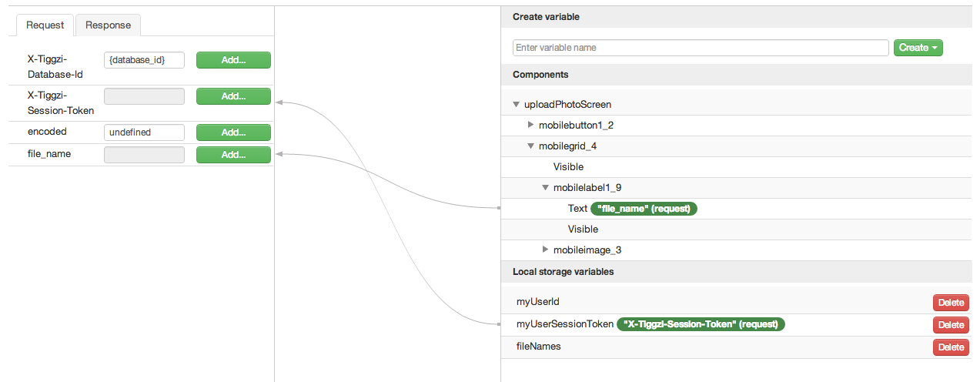Select the Request tab
This screenshot has height=382, width=980.
45,25
